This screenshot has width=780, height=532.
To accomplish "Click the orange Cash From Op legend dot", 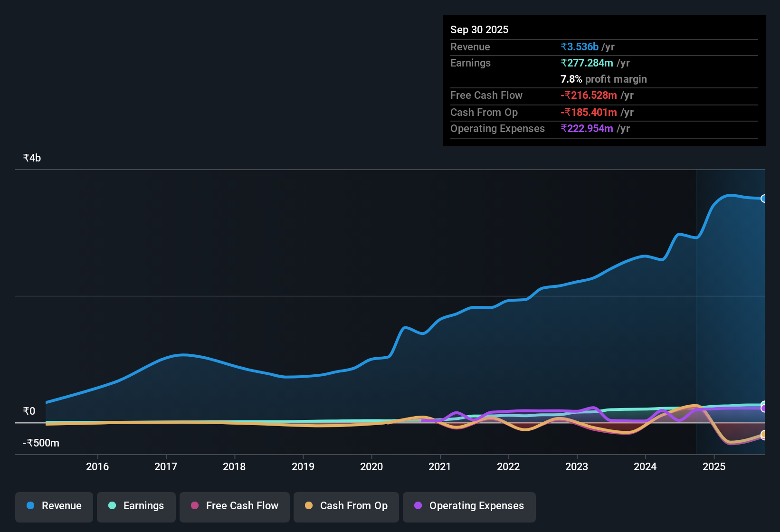I will 309,506.
